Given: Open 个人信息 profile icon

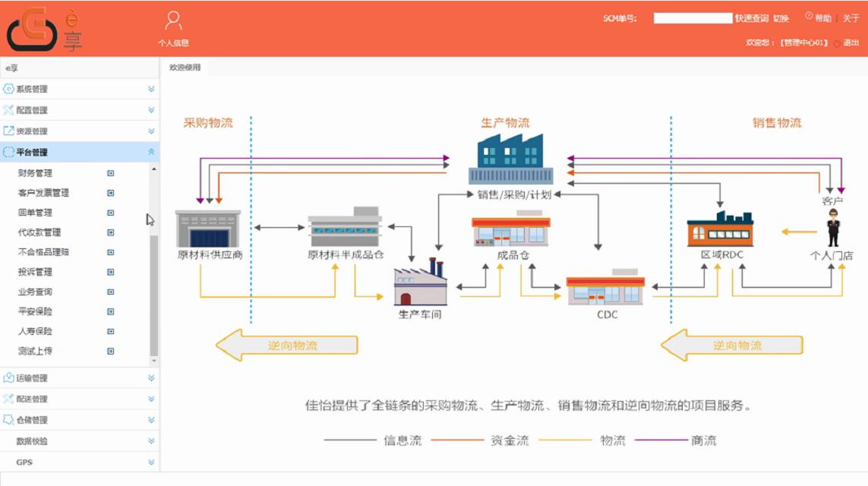Looking at the screenshot, I should (x=173, y=21).
